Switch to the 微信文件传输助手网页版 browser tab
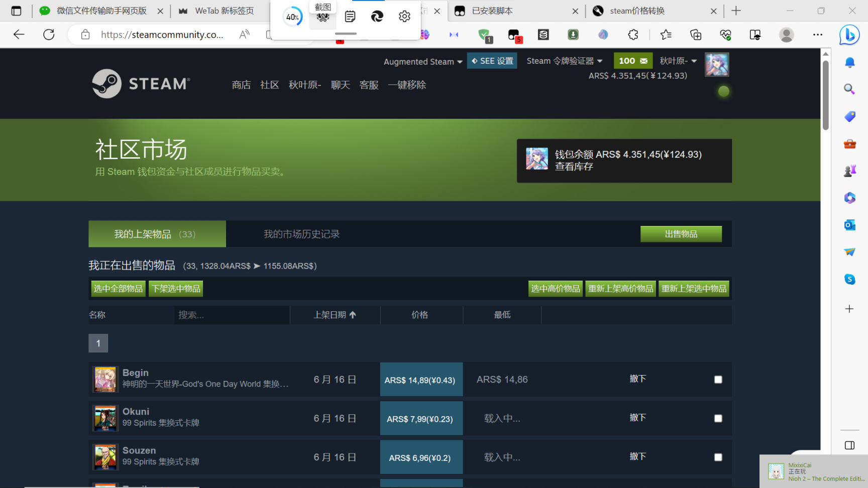 click(101, 11)
